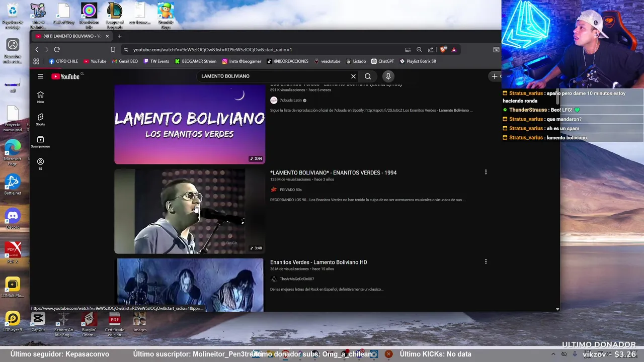Viewport: 644px width, 362px height.
Task: Open Shorts in YouTube sidebar
Action: 40,119
